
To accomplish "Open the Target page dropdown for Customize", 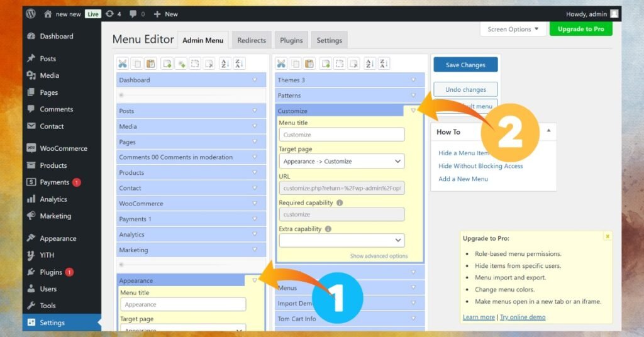I will (x=341, y=162).
